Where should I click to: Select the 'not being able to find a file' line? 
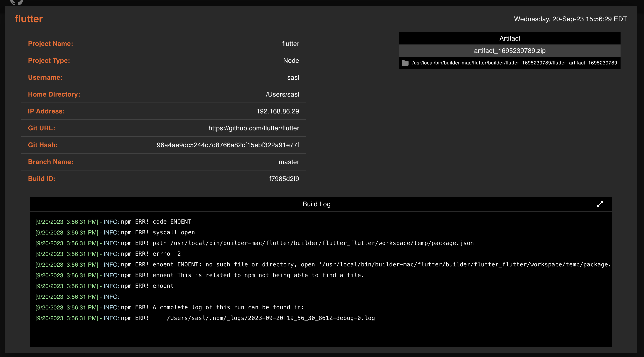point(200,275)
